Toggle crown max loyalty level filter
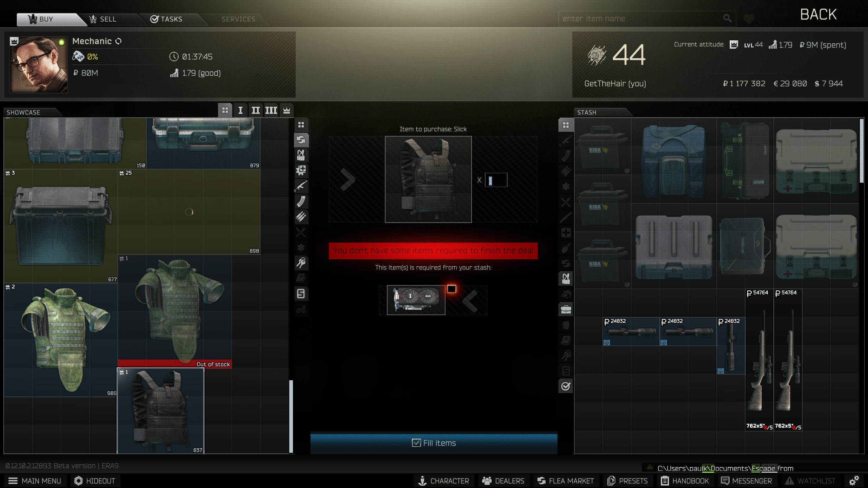 287,110
